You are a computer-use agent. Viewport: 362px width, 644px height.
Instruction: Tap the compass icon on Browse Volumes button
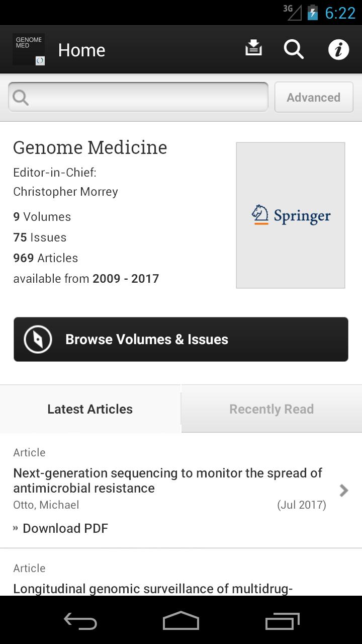click(x=37, y=339)
